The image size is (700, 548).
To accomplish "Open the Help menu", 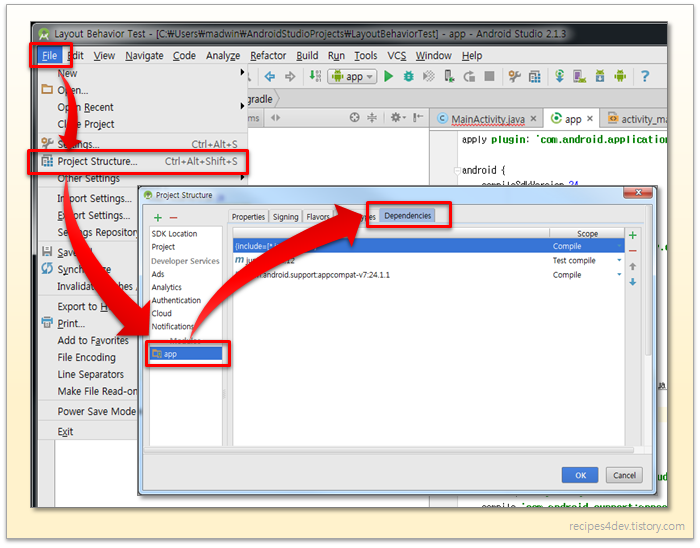I will [472, 56].
